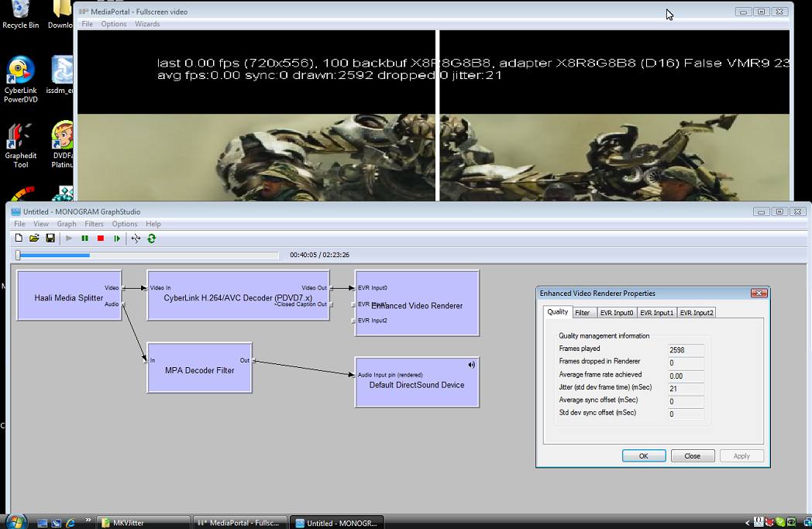Open the CyberLink PowerDVD desktop icon
812x529 pixels.
point(21,79)
